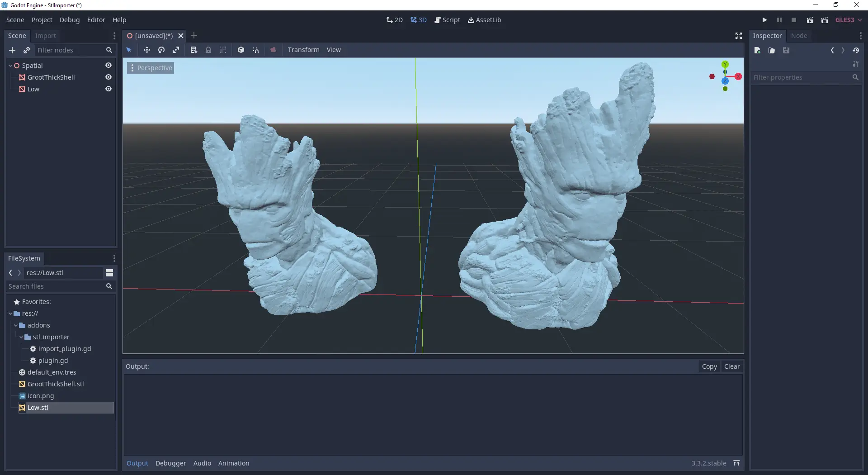The height and width of the screenshot is (475, 868).
Task: Activate the Move Mode tool
Action: pyautogui.click(x=147, y=50)
